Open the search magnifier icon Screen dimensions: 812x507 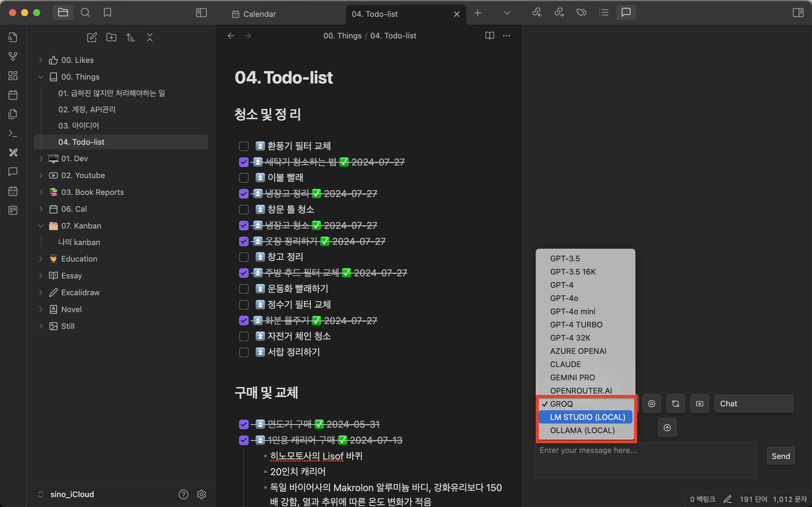click(x=85, y=13)
